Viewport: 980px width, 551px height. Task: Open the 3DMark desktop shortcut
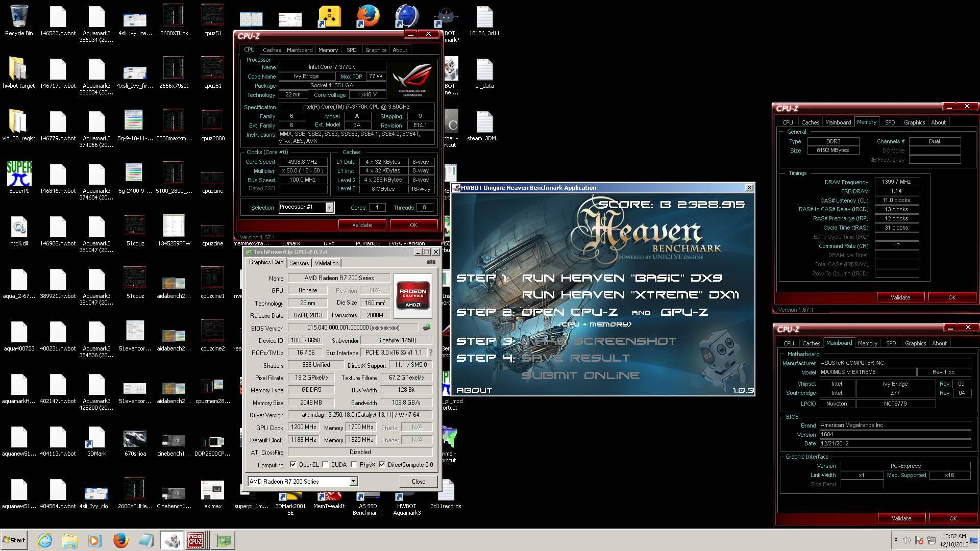tap(96, 440)
